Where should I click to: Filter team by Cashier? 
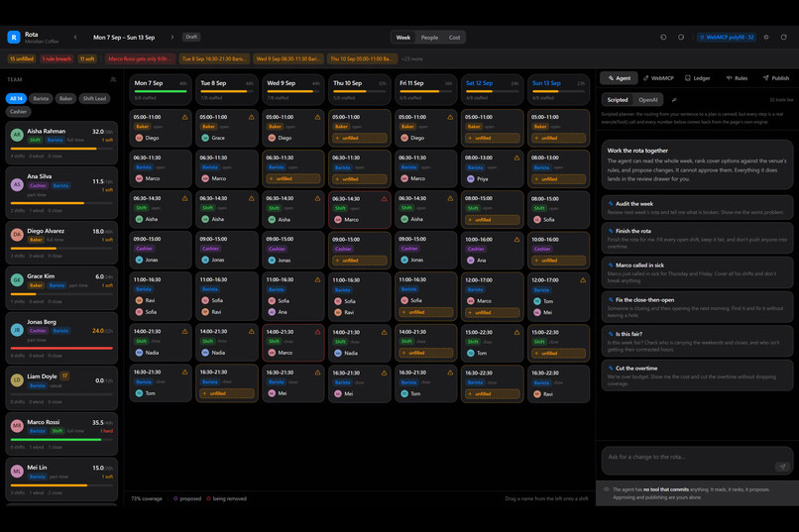[x=19, y=112]
